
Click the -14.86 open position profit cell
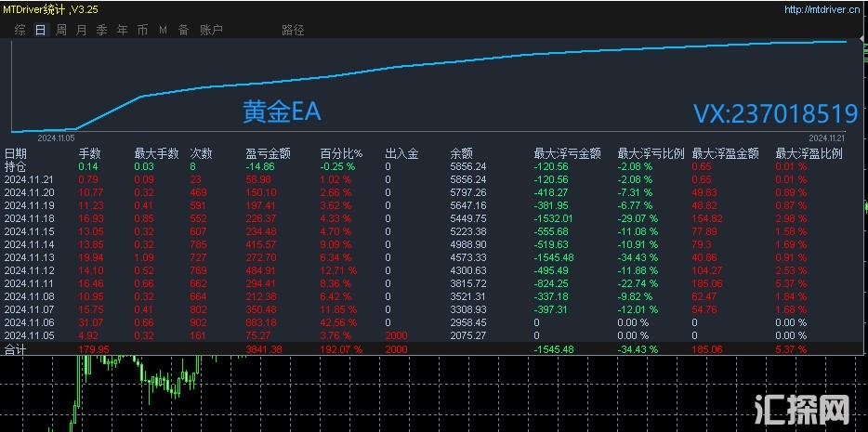pyautogui.click(x=260, y=166)
